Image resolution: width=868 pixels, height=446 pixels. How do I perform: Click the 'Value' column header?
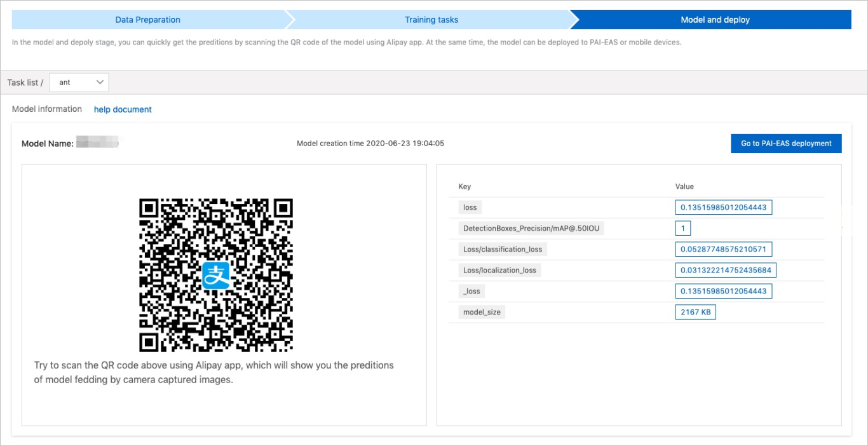pyautogui.click(x=684, y=187)
